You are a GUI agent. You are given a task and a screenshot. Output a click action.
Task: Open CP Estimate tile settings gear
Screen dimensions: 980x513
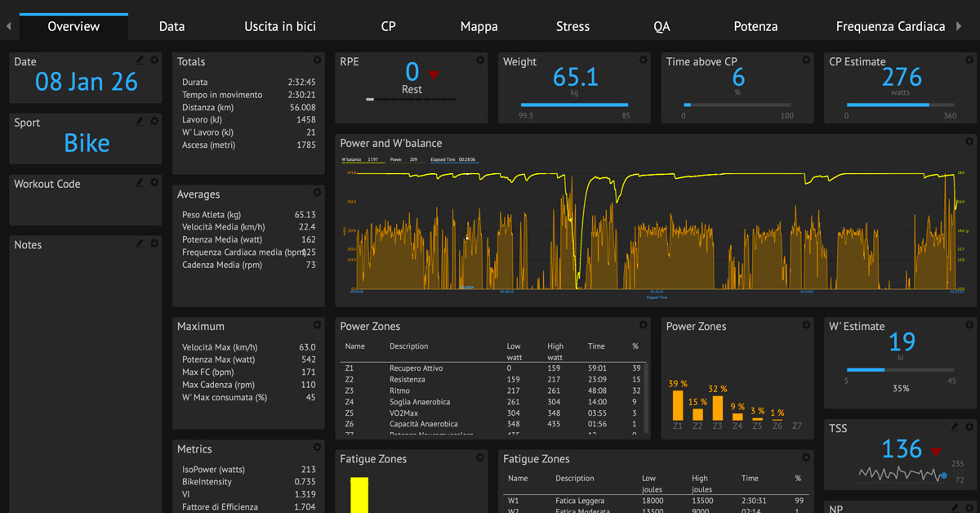969,60
